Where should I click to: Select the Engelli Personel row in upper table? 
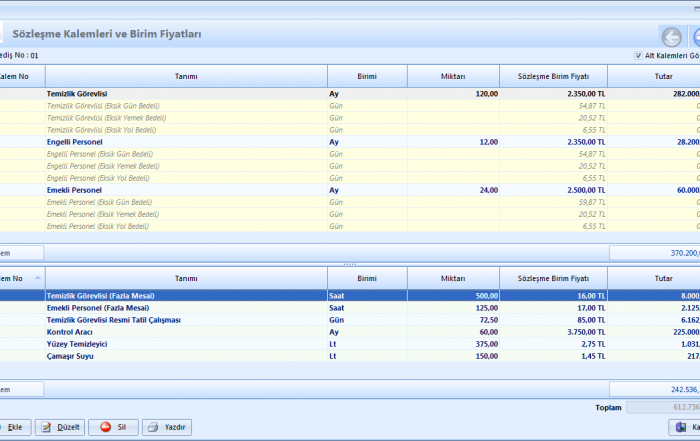pyautogui.click(x=186, y=142)
